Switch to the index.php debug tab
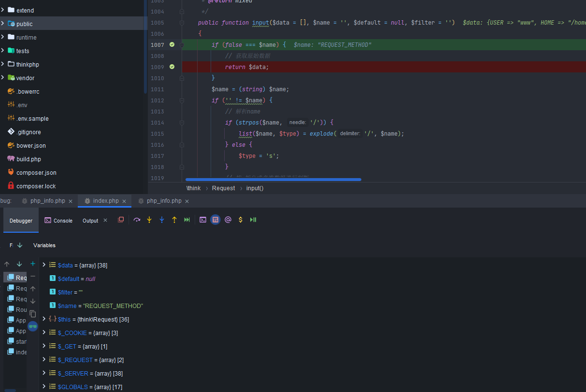 105,201
